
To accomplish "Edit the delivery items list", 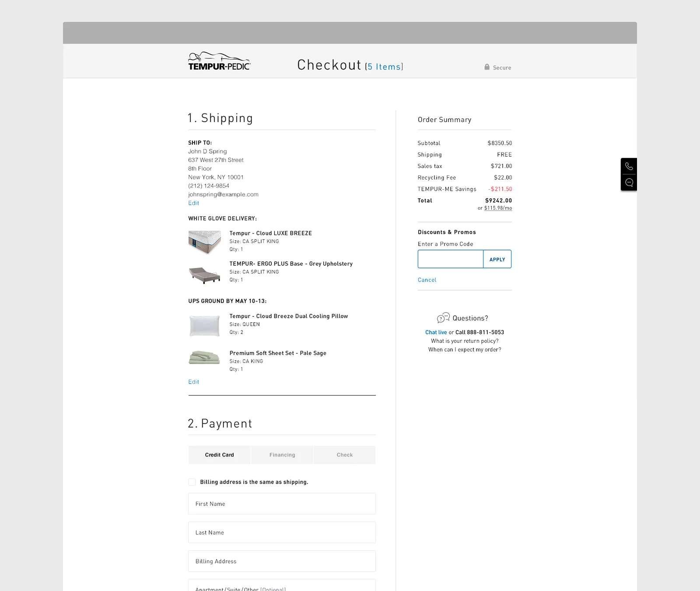I will pos(193,382).
